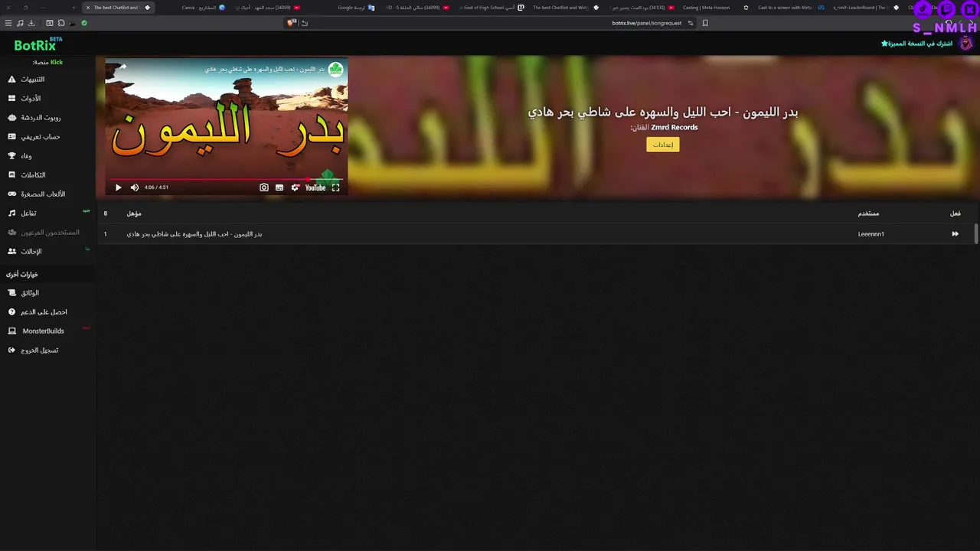Click the page vertical scrollbar
This screenshot has width=980, height=551.
point(976,234)
